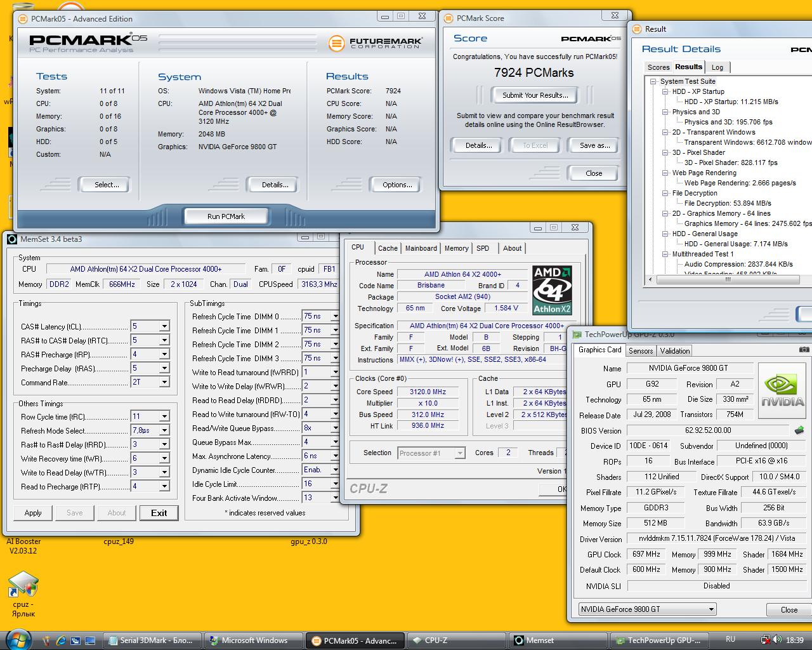Click the RU language indicator in tray
The height and width of the screenshot is (650, 812).
pyautogui.click(x=730, y=640)
